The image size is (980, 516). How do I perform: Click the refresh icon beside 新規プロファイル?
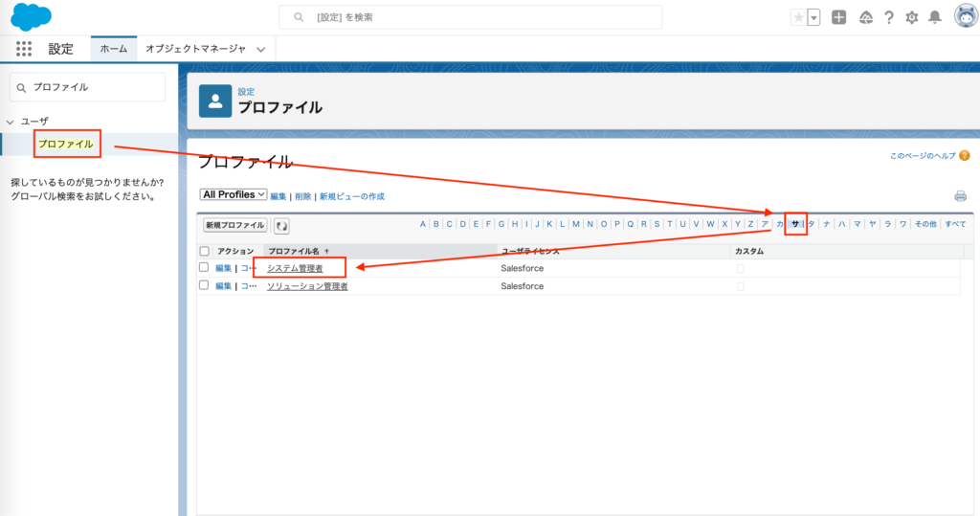click(x=282, y=226)
